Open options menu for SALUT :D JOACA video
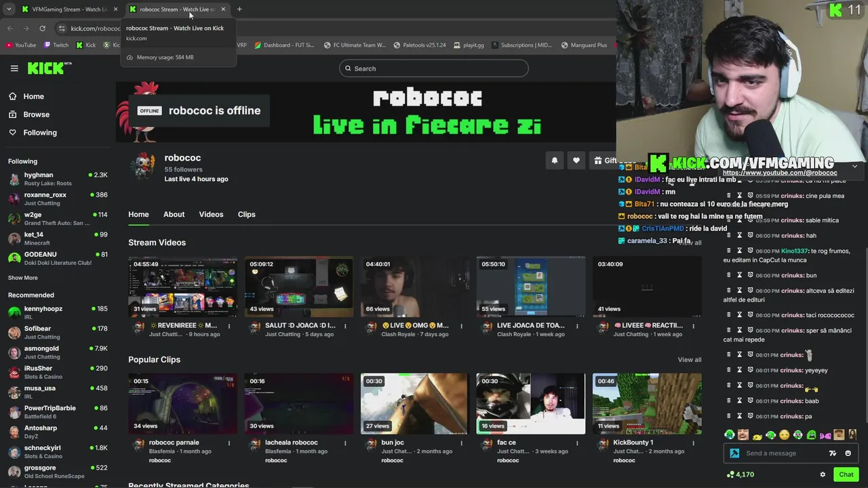The height and width of the screenshot is (488, 868). tap(345, 326)
